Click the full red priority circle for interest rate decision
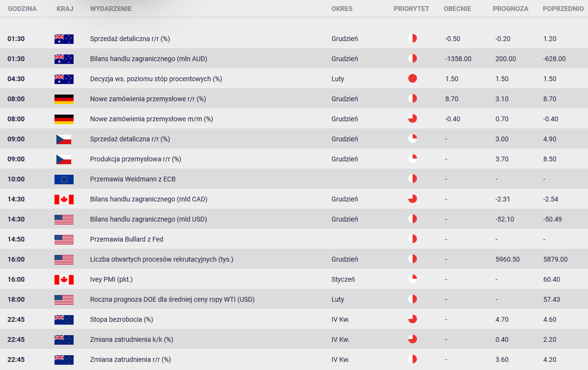 click(x=413, y=79)
